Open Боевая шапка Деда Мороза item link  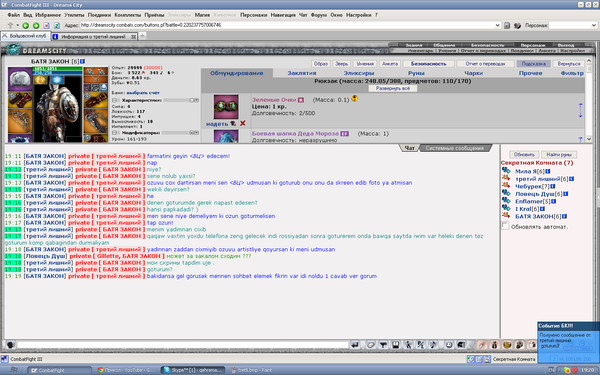295,134
